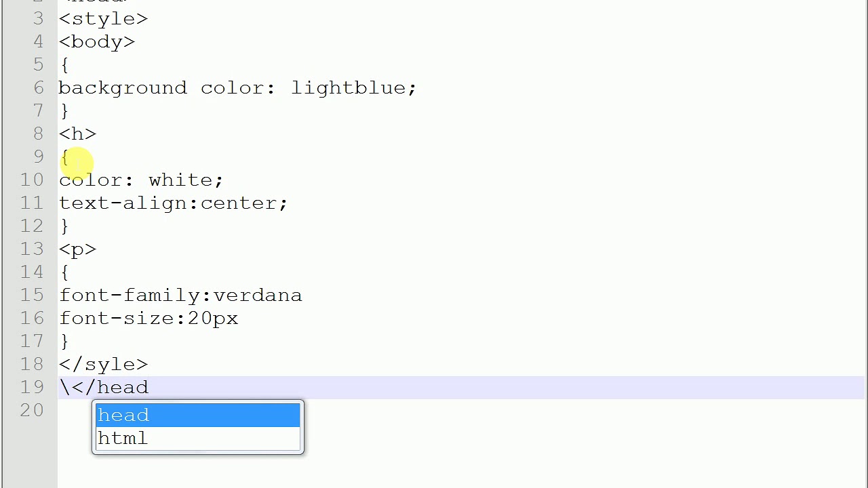The width and height of the screenshot is (868, 488).
Task: Click the "</head" text on line 19
Action: (x=110, y=387)
